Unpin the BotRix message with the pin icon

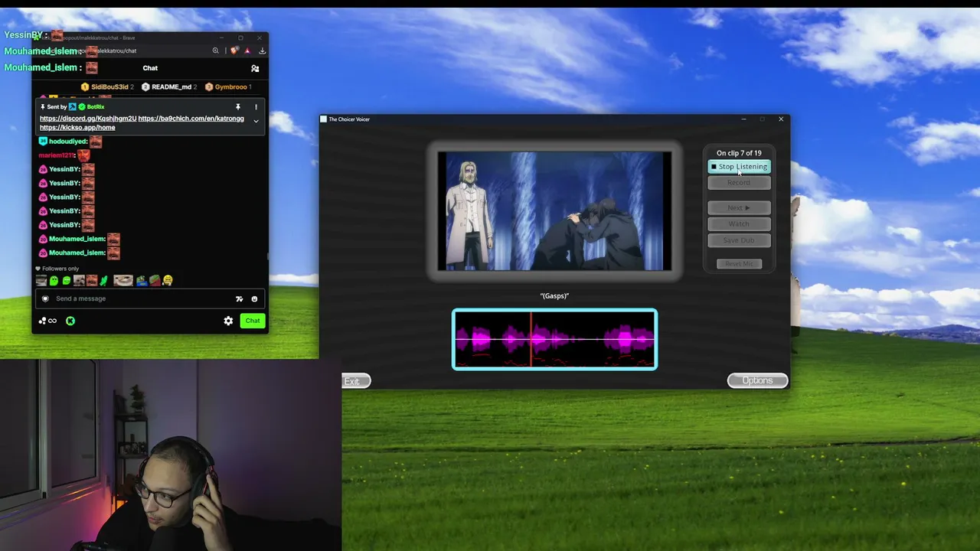(x=238, y=107)
